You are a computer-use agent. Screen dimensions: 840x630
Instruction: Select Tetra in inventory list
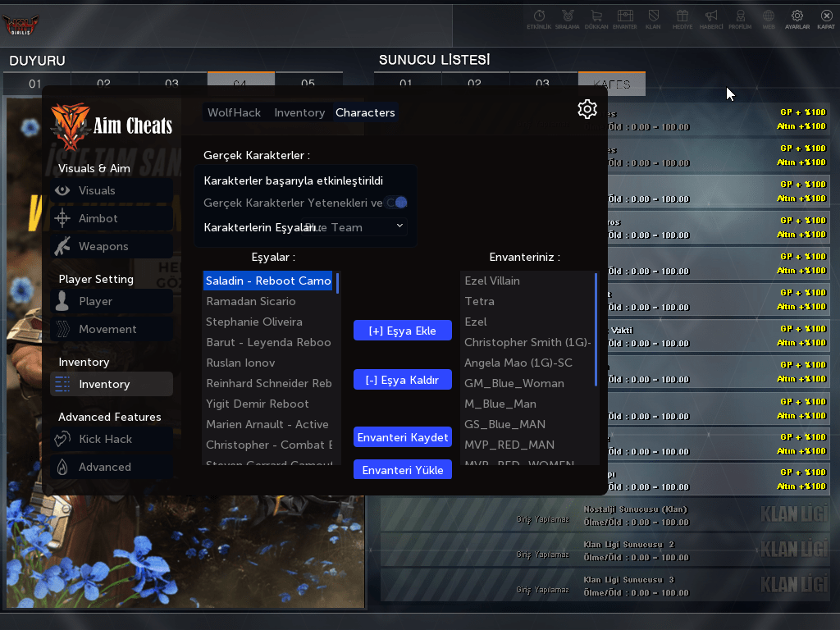pos(527,301)
